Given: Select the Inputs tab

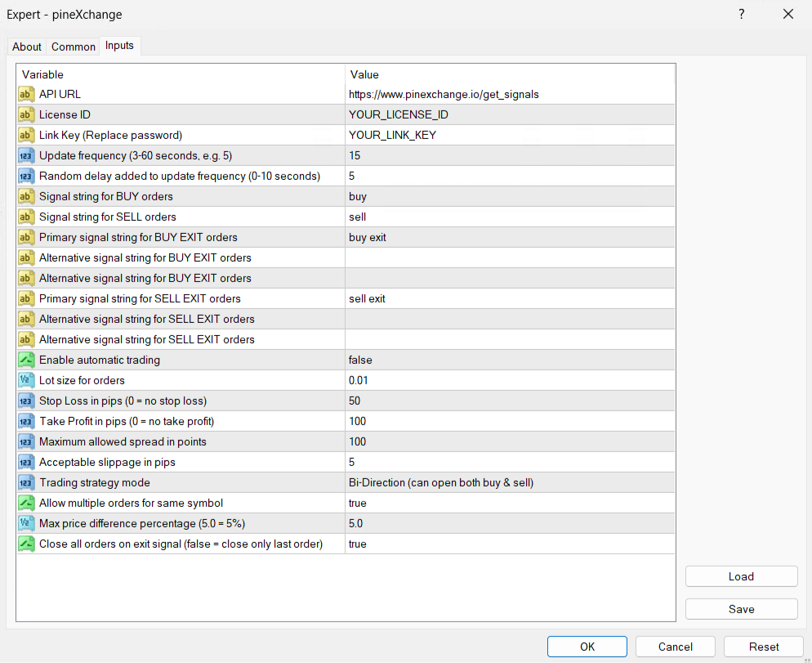Looking at the screenshot, I should coord(119,46).
